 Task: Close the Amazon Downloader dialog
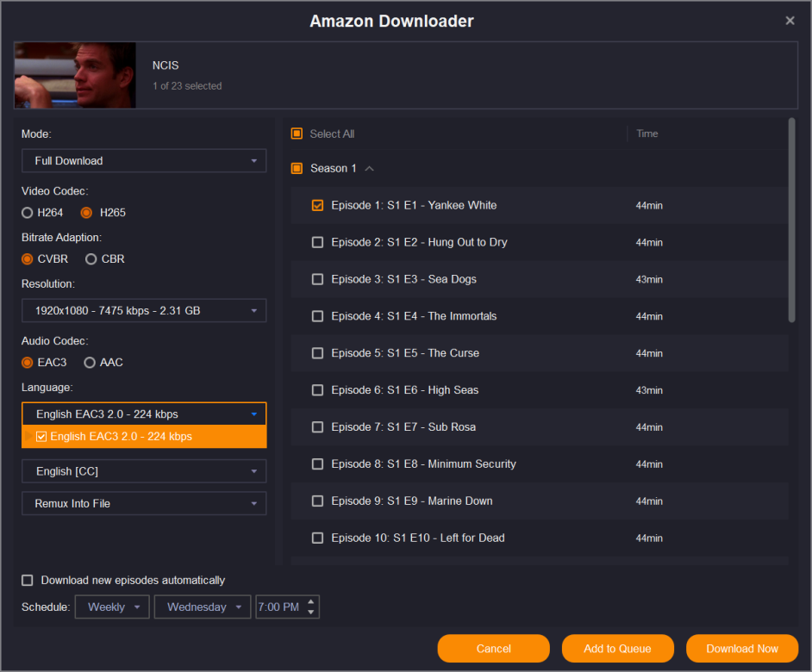790,21
